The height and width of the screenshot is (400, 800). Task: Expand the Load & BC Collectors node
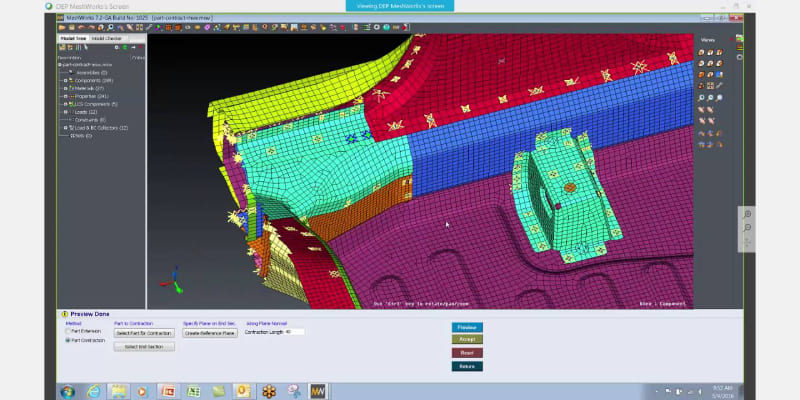pos(66,128)
